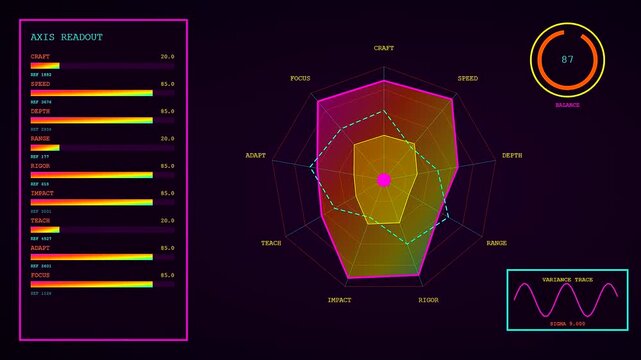The height and width of the screenshot is (360, 641).
Task: Click the CRAFT axis label on radar chart
Action: [383, 48]
